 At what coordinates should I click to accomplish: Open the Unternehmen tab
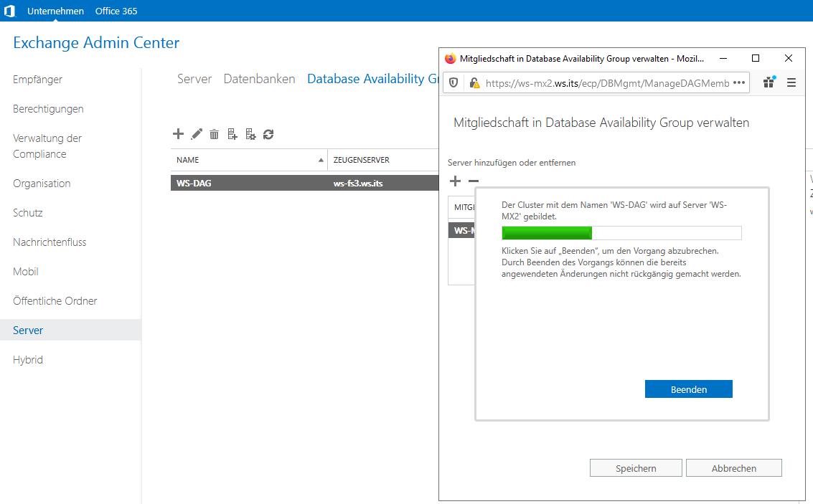click(55, 11)
